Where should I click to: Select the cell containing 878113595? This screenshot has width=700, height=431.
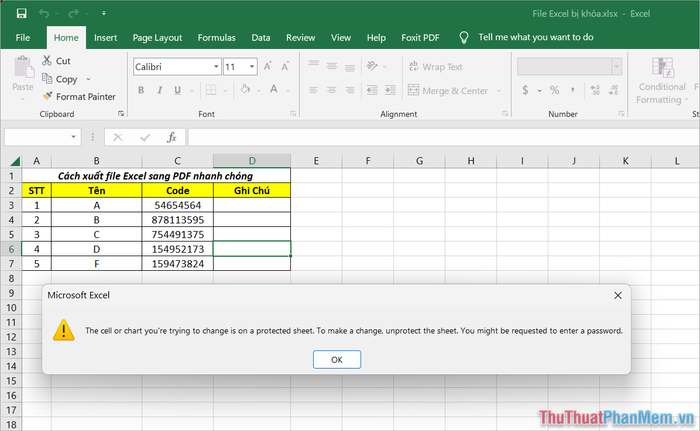pyautogui.click(x=178, y=220)
